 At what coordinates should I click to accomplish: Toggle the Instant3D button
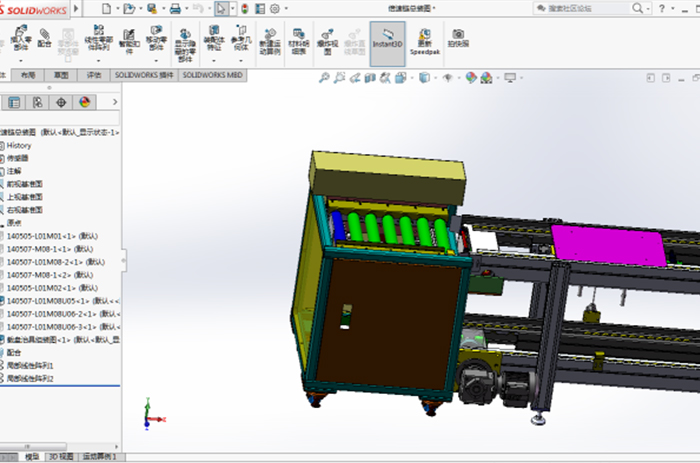387,43
